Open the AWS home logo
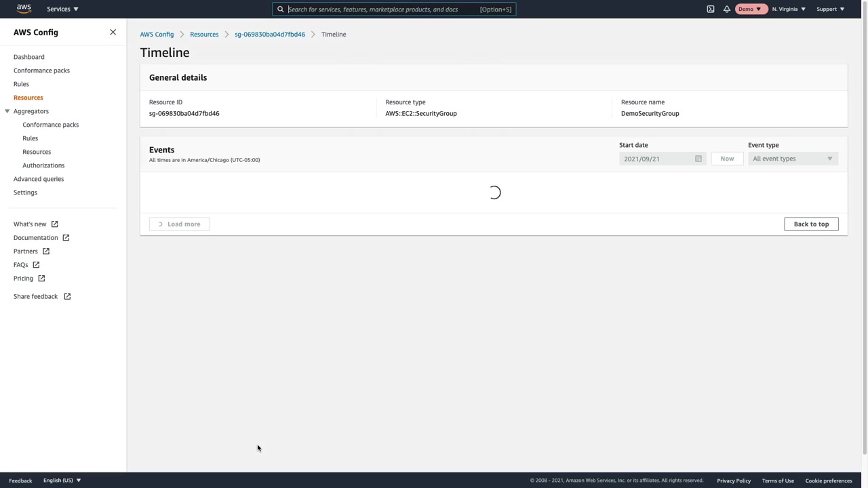Screen dimensions: 868x488 24,9
